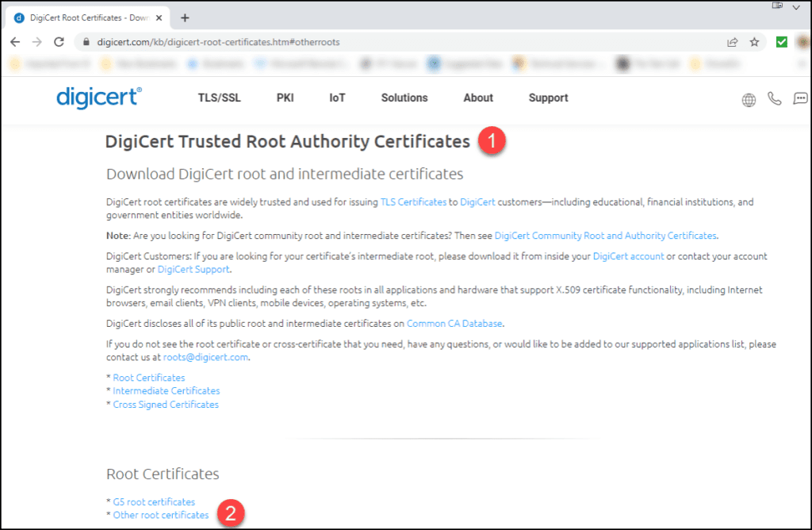The height and width of the screenshot is (530, 812).
Task: Choose a language with the globe icon
Action: [x=749, y=99]
